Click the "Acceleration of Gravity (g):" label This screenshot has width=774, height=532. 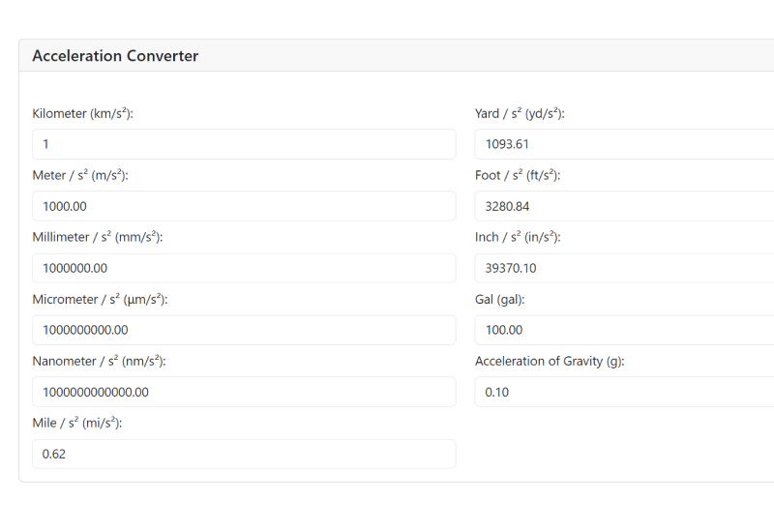pyautogui.click(x=550, y=362)
